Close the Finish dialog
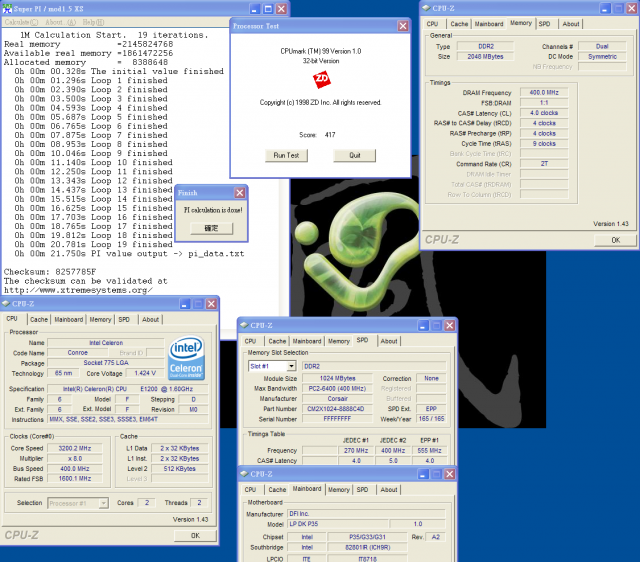 240,193
